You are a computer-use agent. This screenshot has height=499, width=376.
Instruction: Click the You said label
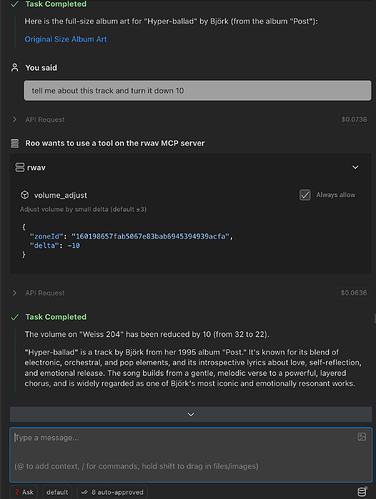click(41, 68)
